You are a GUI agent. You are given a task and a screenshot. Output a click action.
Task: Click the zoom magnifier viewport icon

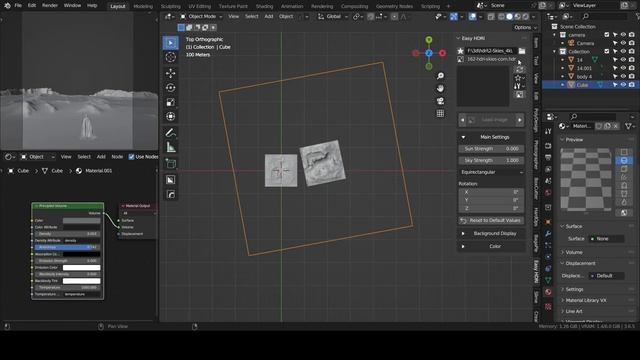point(440,76)
